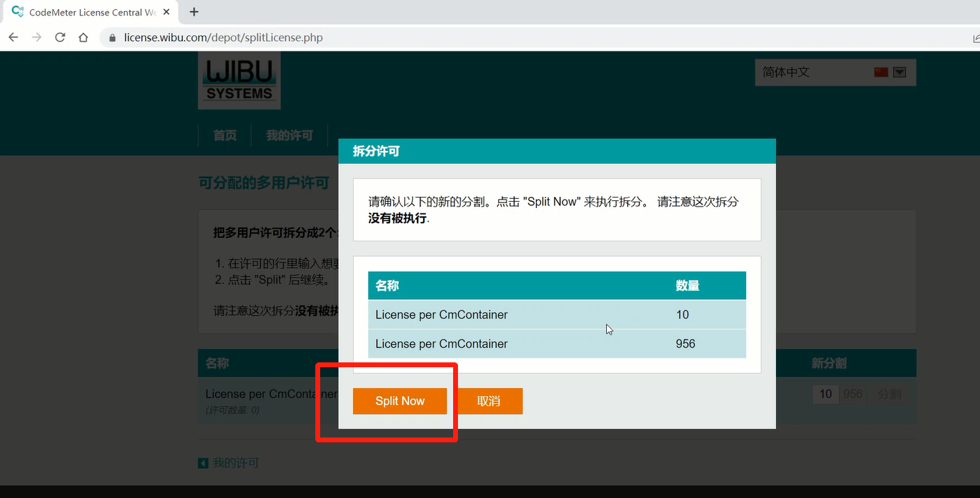Click the 拆分许可 dialog title
Viewport: 980px width, 498px height.
tap(377, 151)
